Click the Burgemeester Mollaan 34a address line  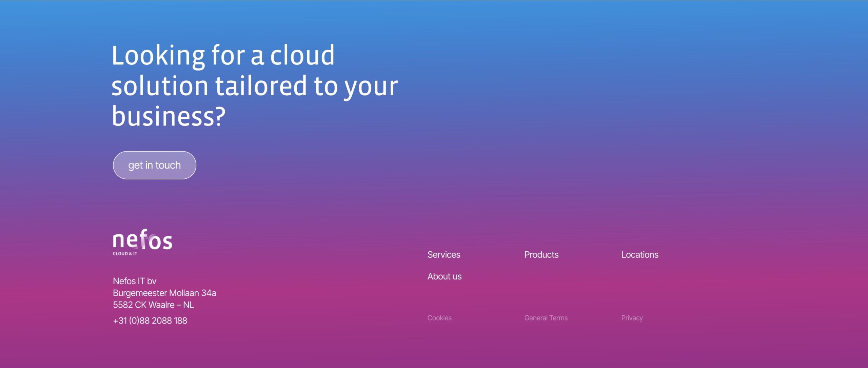coord(164,293)
